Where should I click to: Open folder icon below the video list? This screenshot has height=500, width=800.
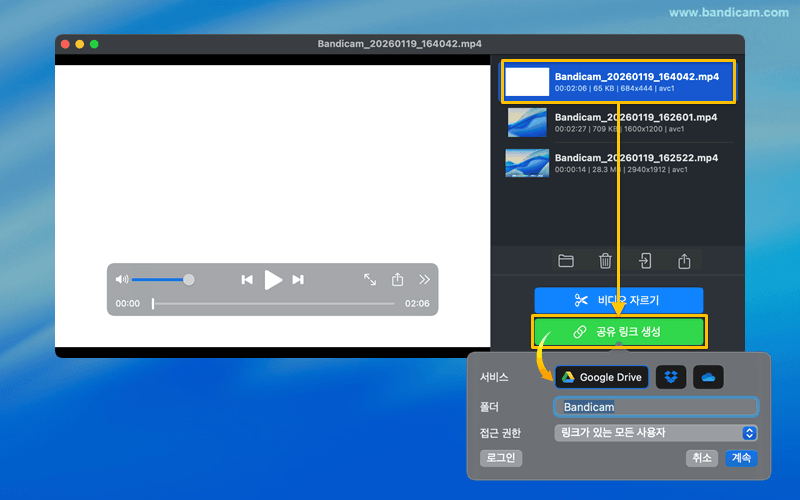click(566, 261)
